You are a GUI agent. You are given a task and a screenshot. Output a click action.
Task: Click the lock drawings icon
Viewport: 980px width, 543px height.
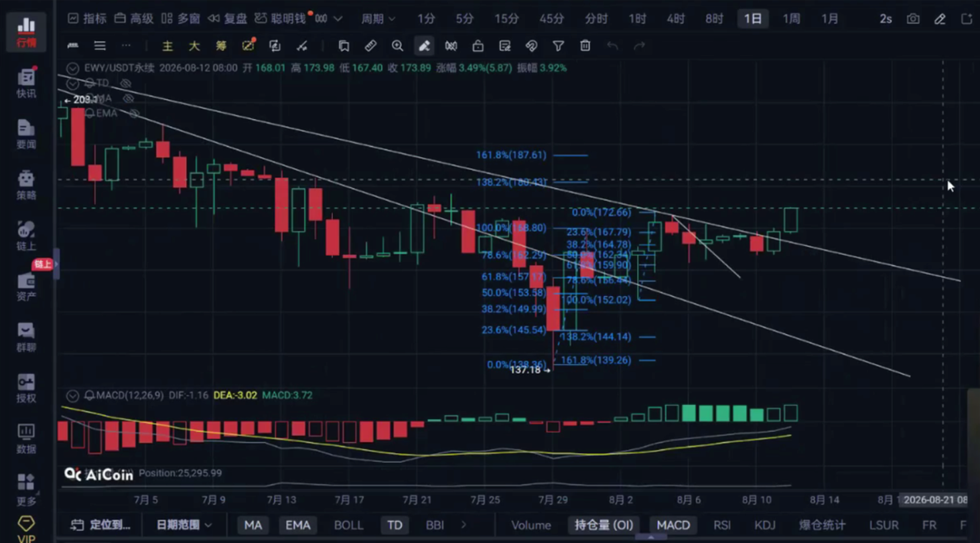(478, 46)
